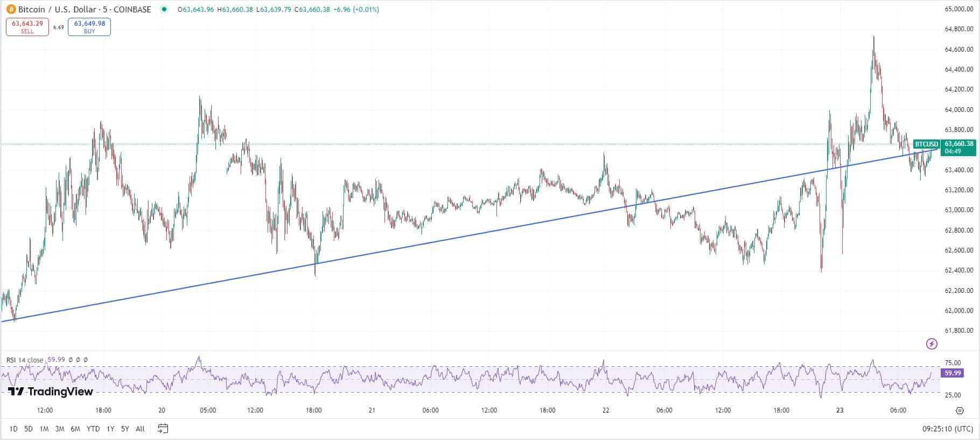Select the YTD time range

(x=93, y=429)
